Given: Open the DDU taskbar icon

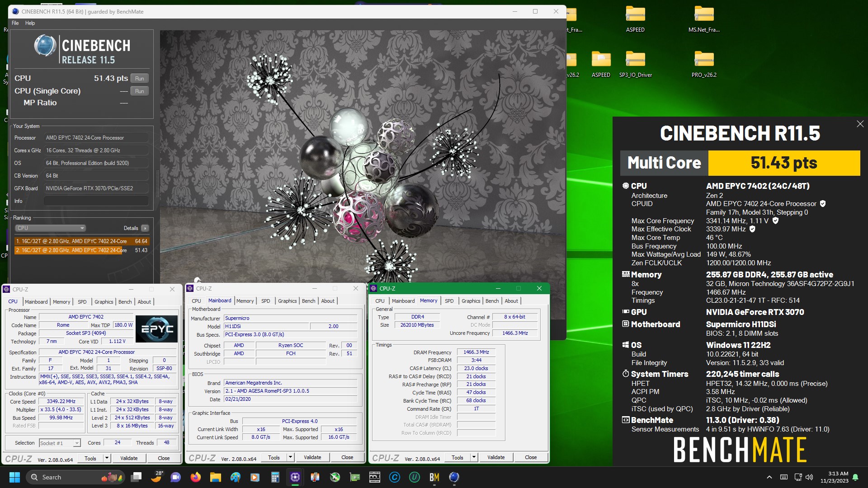Looking at the screenshot, I should tap(374, 477).
